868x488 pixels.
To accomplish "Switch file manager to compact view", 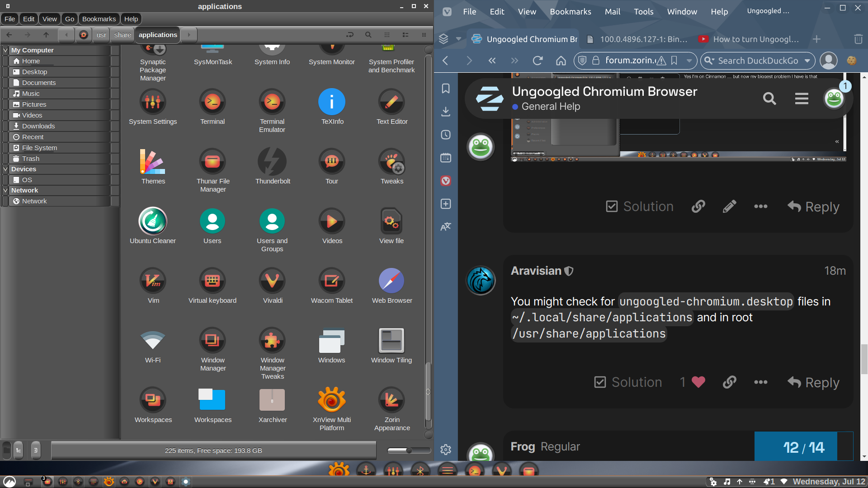I will pyautogui.click(x=424, y=35).
